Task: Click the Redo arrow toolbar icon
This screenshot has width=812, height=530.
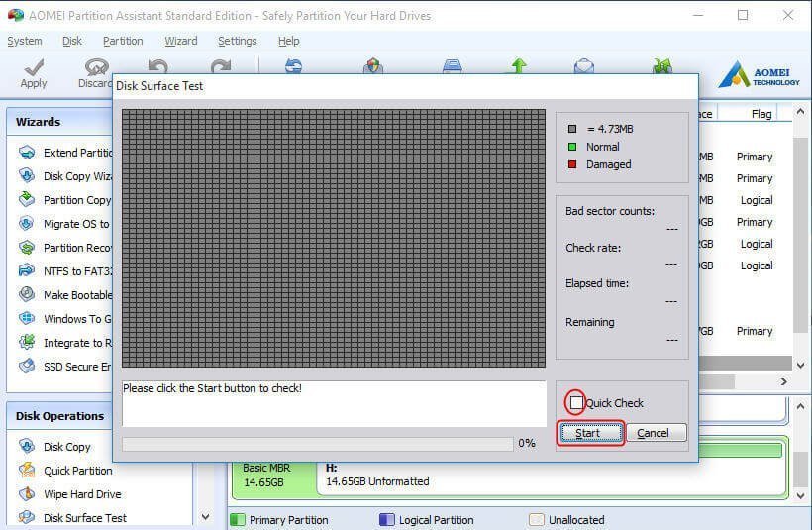Action: point(221,65)
